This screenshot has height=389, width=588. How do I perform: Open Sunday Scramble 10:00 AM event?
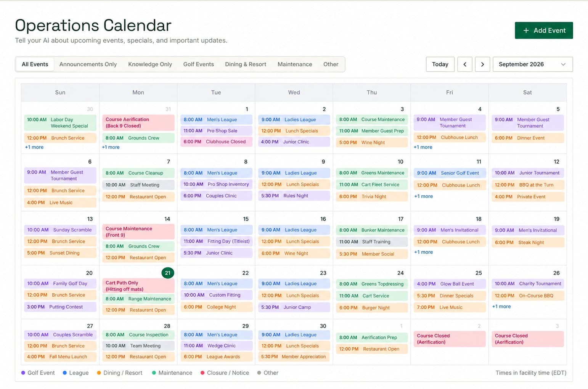pyautogui.click(x=60, y=230)
